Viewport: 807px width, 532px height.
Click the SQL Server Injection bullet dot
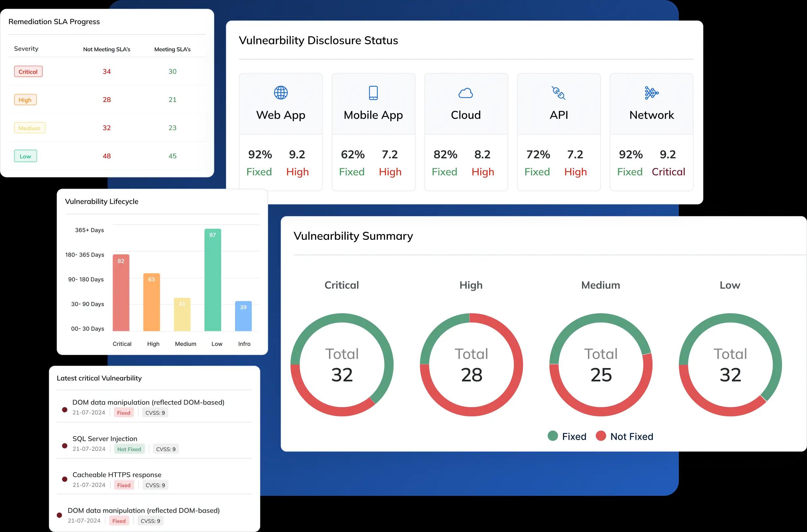pos(65,446)
